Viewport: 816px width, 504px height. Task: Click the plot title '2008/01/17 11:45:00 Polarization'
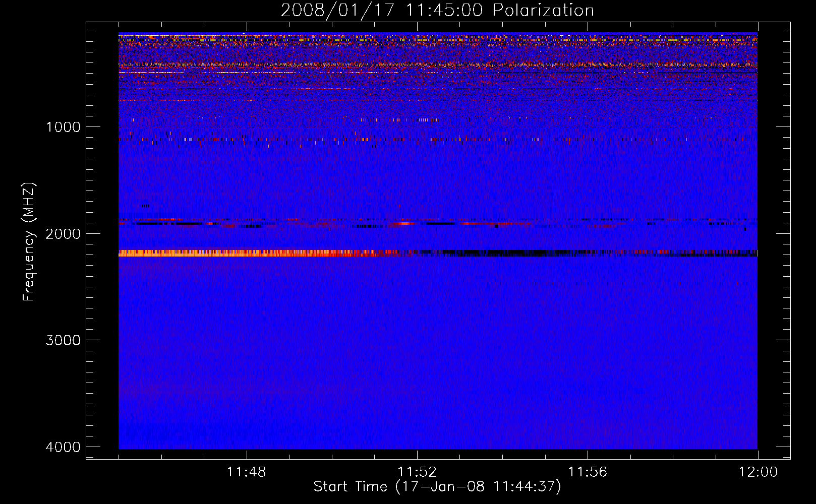[x=437, y=10]
